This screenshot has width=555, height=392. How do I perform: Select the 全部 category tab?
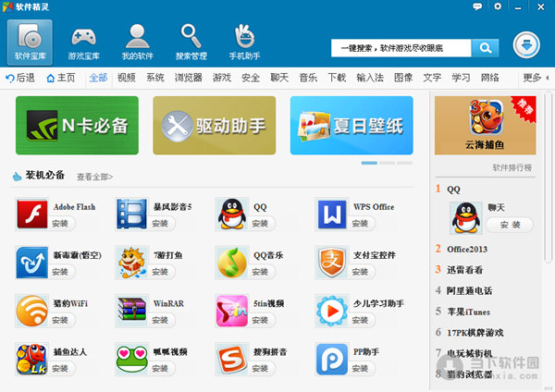tap(98, 78)
